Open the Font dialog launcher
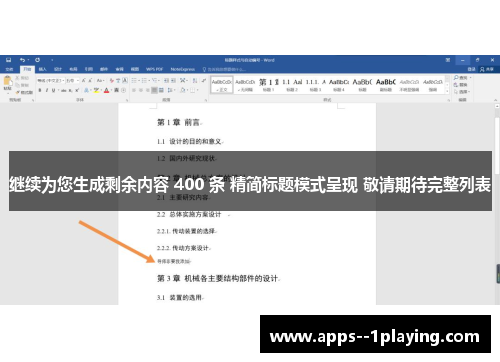The height and width of the screenshot is (362, 500). tap(127, 100)
